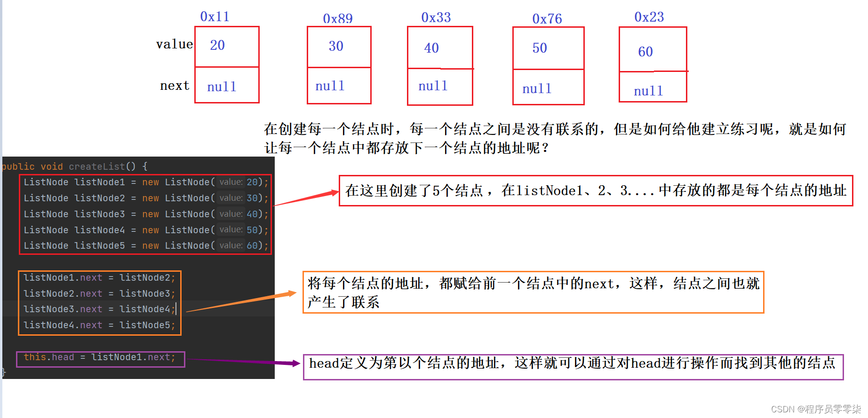Viewport: 868px width, 418px height.
Task: Select the value 20 in the first node
Action: click(217, 45)
